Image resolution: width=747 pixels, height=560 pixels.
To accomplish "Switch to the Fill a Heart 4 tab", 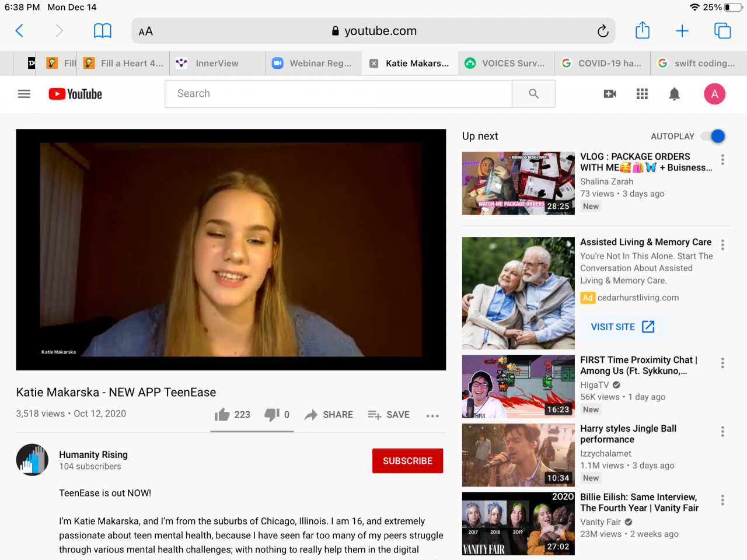I will click(x=124, y=64).
